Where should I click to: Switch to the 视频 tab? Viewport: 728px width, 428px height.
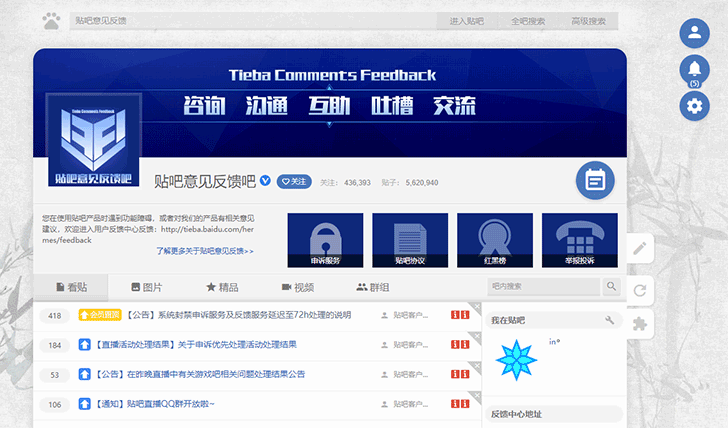[298, 287]
